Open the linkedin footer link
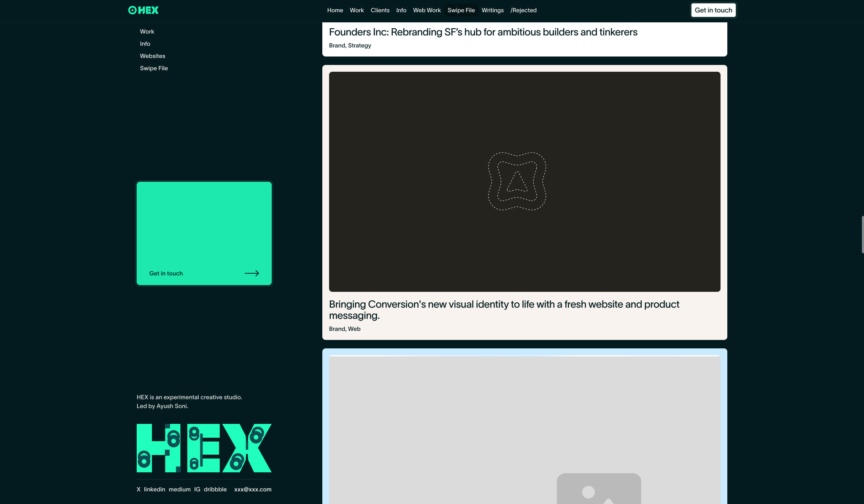The image size is (864, 504). (154, 489)
